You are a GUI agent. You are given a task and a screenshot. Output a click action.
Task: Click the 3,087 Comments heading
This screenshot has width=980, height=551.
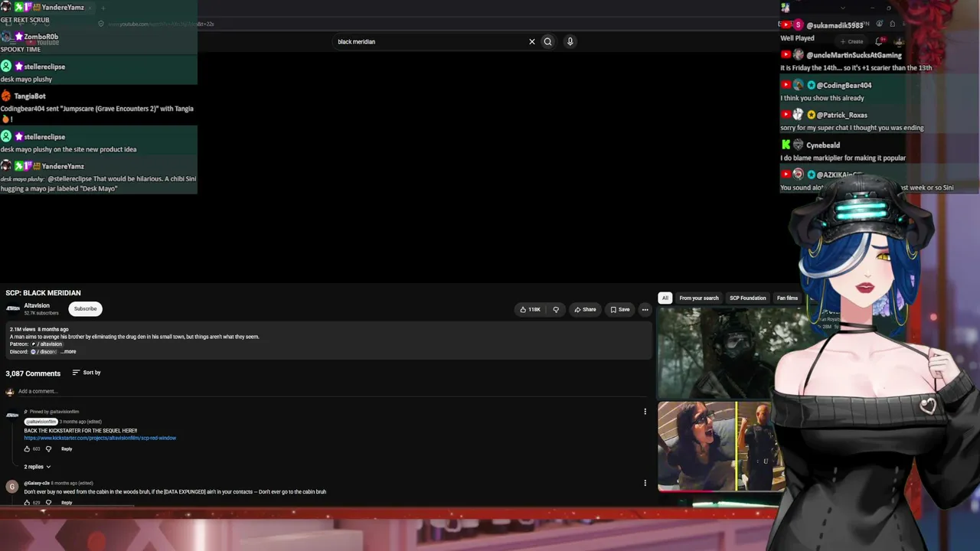coord(33,373)
